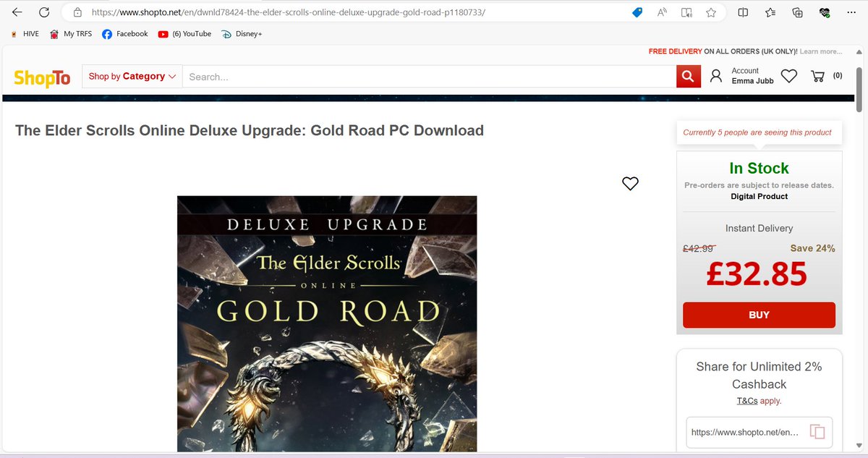The image size is (868, 458).
Task: Open the Emma Jubb account link
Action: point(753,81)
